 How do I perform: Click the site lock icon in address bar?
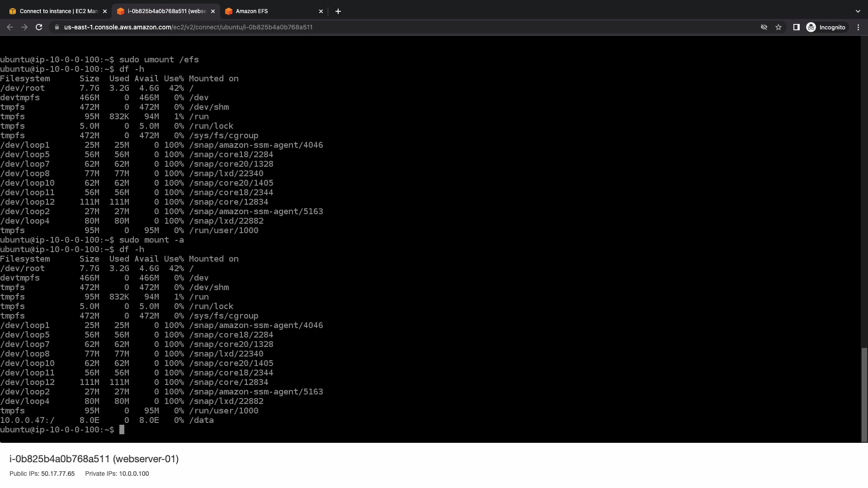click(x=57, y=27)
